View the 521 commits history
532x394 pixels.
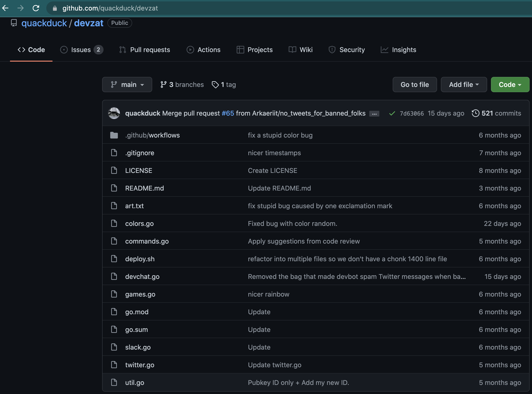[496, 113]
